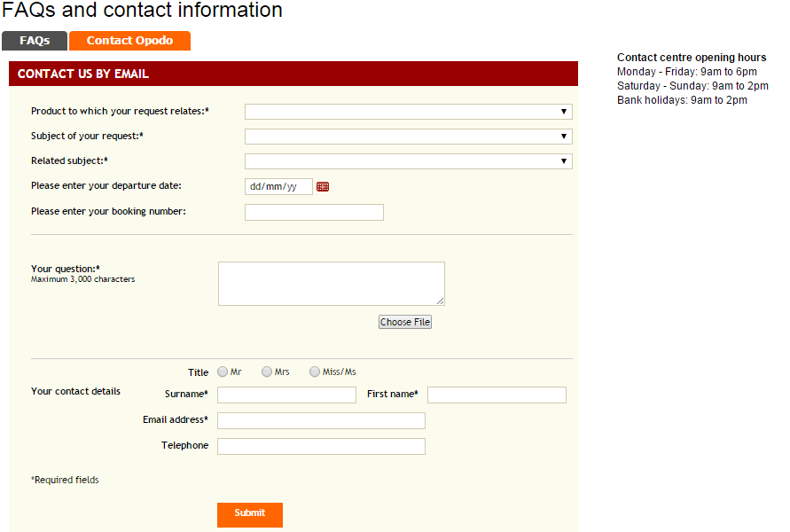The image size is (790, 532).
Task: Open the Subject of your request dropdown
Action: coord(408,137)
